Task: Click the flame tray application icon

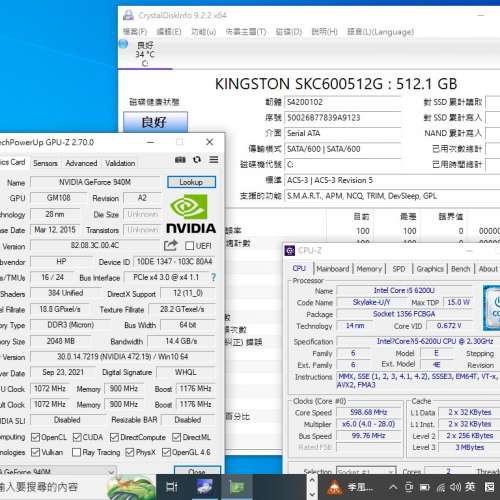Action: (335, 487)
